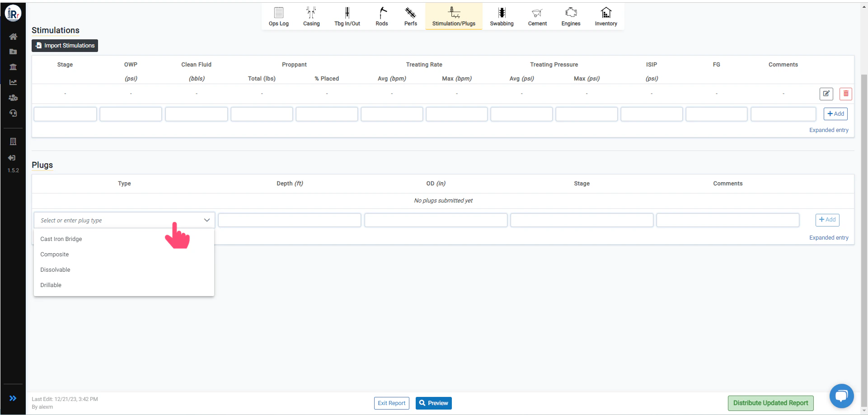This screenshot has width=868, height=415.
Task: Focus the Proppant Total input field
Action: [262, 114]
